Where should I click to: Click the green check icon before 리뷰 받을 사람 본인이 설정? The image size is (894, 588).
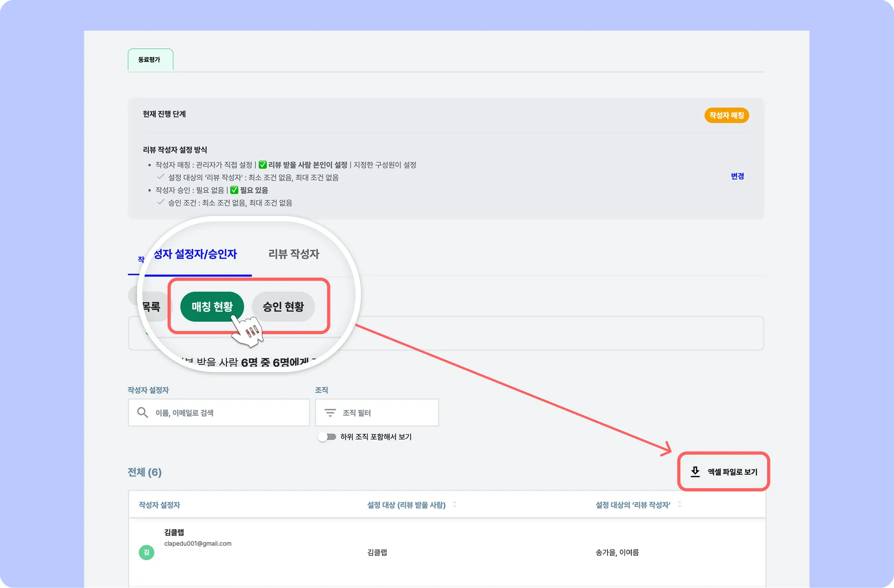(x=262, y=165)
